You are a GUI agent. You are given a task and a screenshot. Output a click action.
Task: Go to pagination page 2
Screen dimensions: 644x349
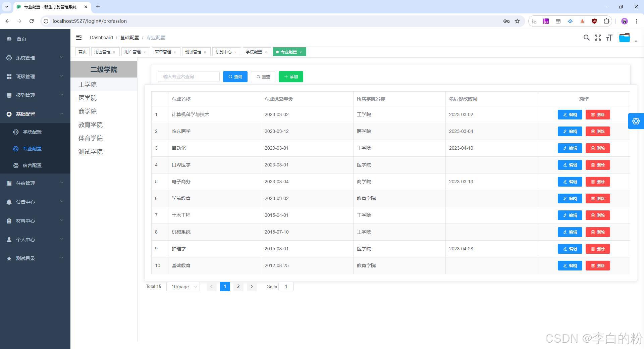[x=238, y=286]
